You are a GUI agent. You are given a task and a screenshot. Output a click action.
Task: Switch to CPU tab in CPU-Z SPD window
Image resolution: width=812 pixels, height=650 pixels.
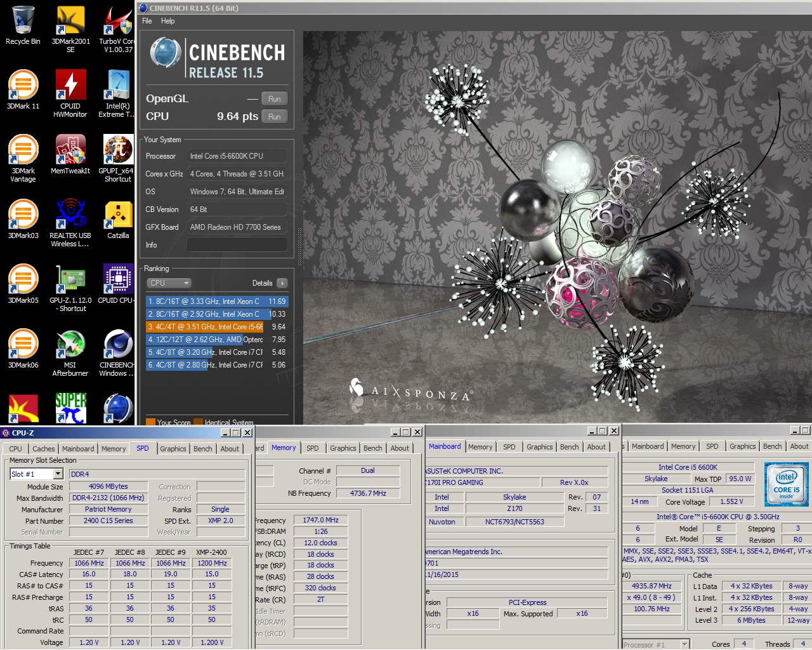click(x=16, y=449)
